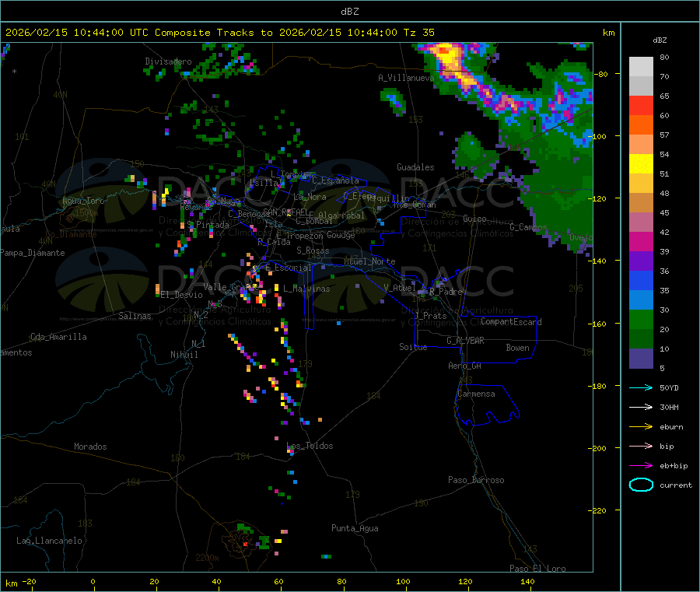Click the 'dBZ' title at the top

pos(349,11)
